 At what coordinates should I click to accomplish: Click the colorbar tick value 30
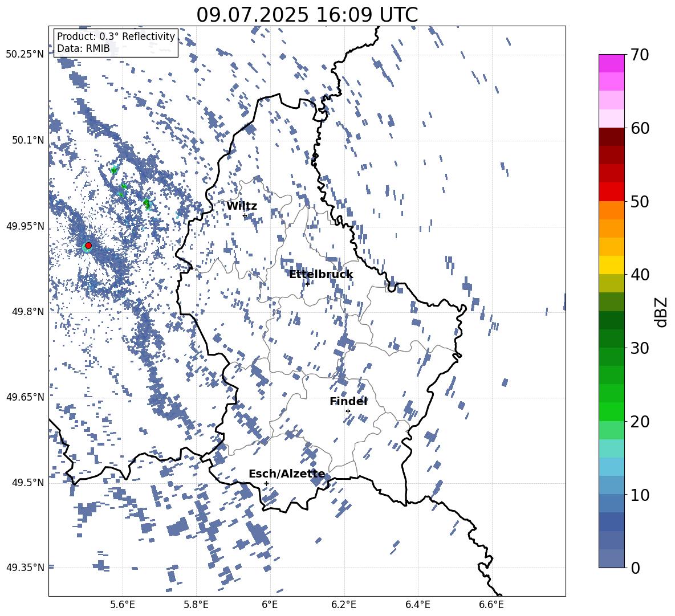pos(640,348)
